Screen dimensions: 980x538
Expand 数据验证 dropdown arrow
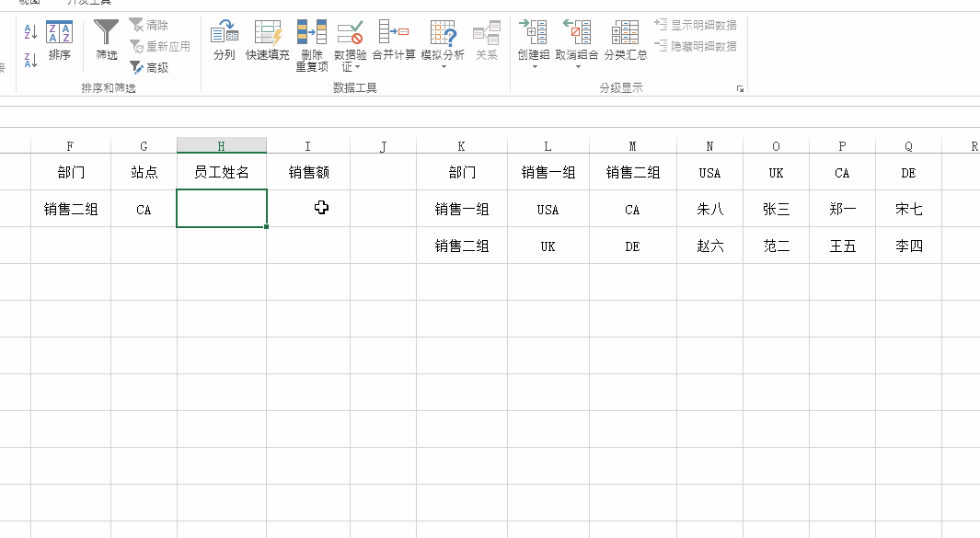coord(358,67)
